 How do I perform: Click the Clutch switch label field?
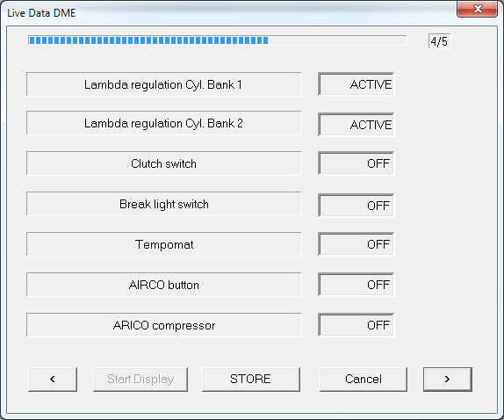(164, 163)
